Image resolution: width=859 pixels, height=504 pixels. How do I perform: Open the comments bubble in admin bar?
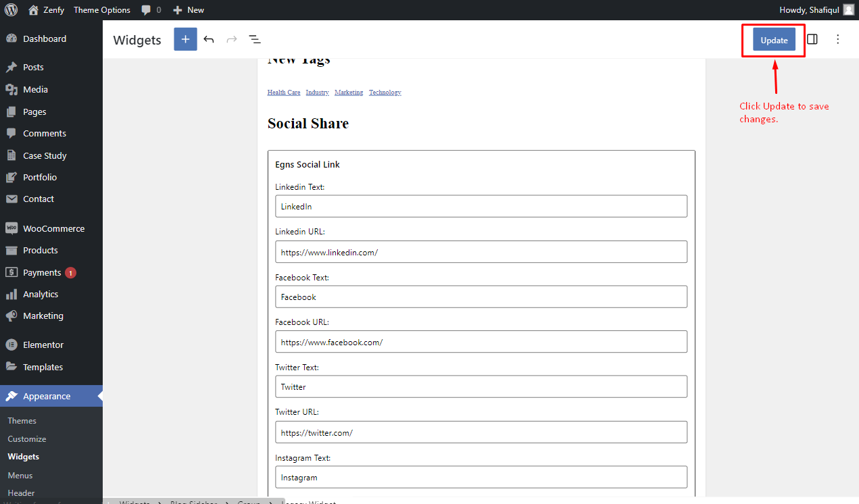pyautogui.click(x=146, y=10)
